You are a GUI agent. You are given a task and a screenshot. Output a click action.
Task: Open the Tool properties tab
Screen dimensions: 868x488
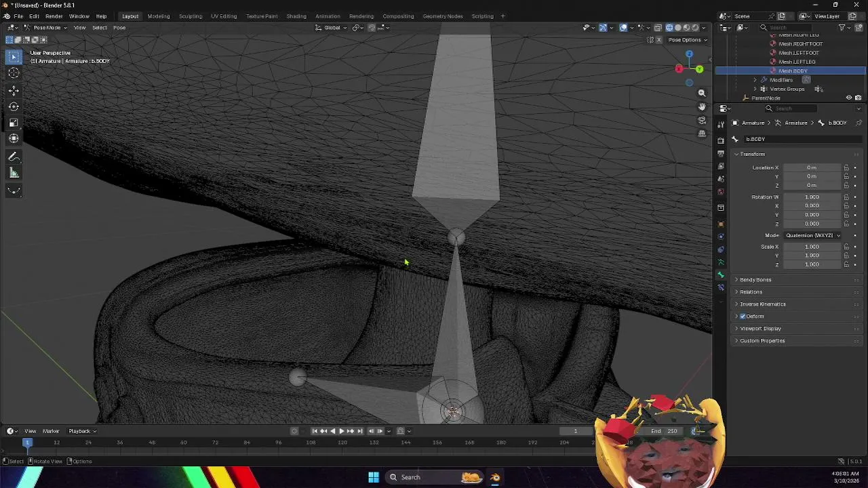click(721, 123)
